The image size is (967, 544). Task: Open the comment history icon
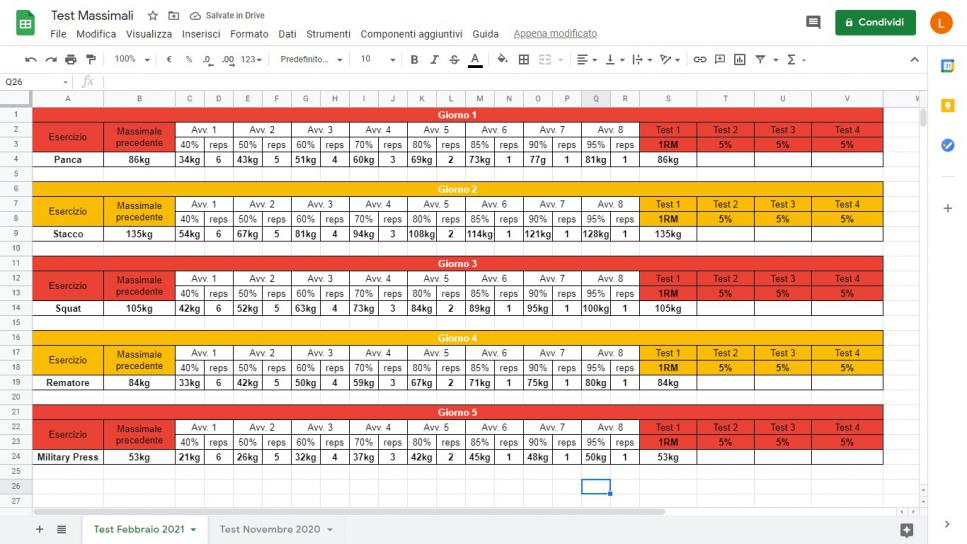point(813,22)
